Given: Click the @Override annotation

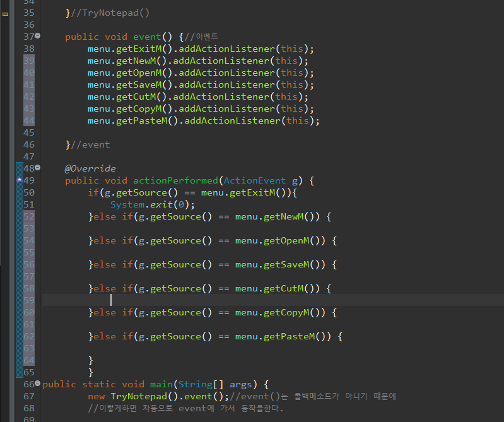Looking at the screenshot, I should tap(90, 168).
